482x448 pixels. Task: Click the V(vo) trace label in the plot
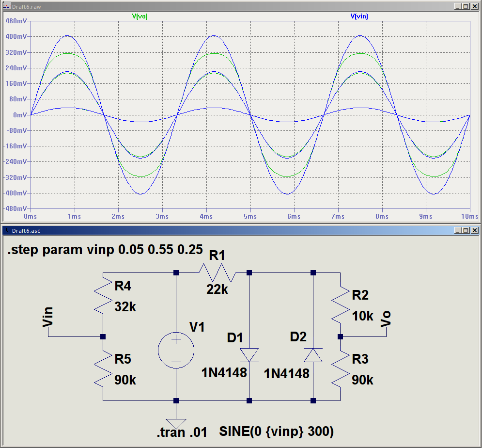(140, 16)
